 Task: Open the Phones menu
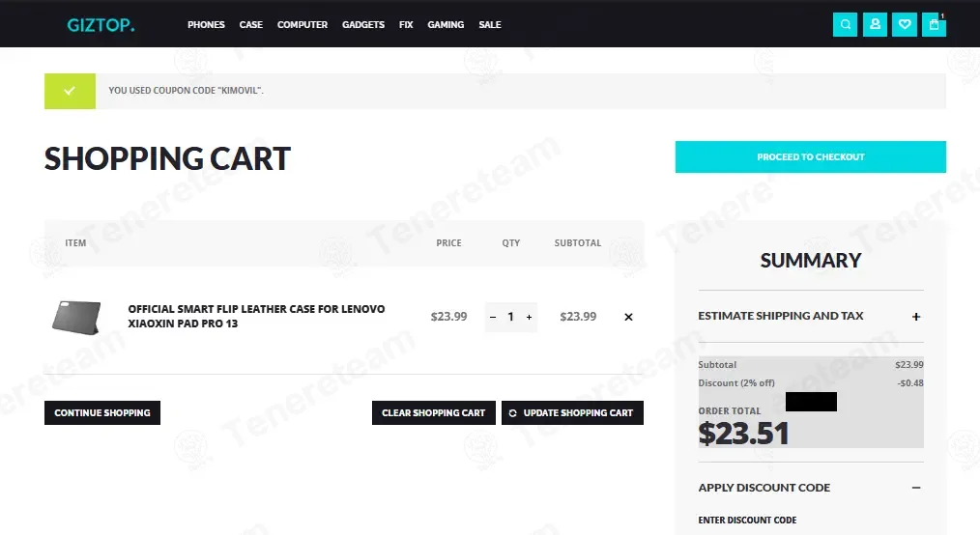tap(206, 25)
